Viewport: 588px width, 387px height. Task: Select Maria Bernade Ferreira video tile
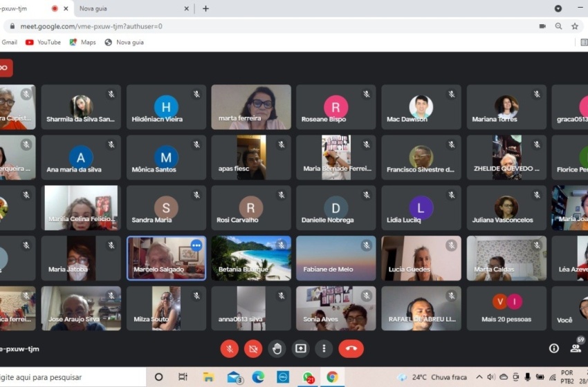tap(336, 158)
